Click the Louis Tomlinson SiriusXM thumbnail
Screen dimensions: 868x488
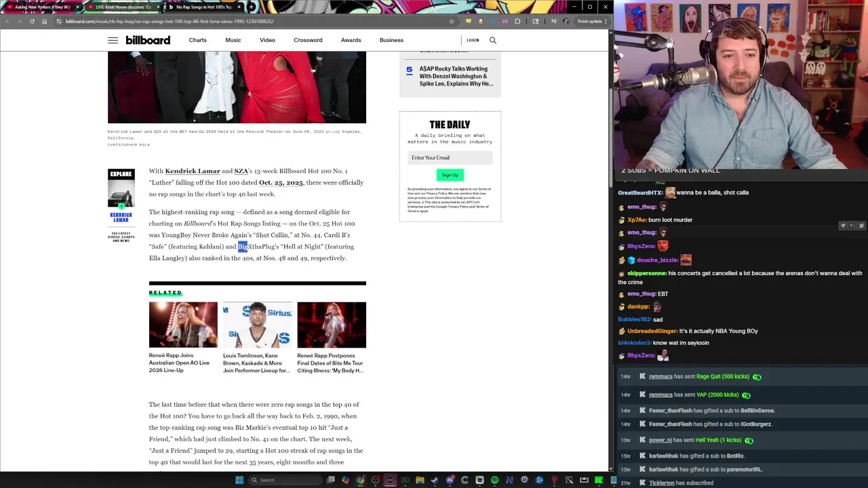tap(257, 325)
